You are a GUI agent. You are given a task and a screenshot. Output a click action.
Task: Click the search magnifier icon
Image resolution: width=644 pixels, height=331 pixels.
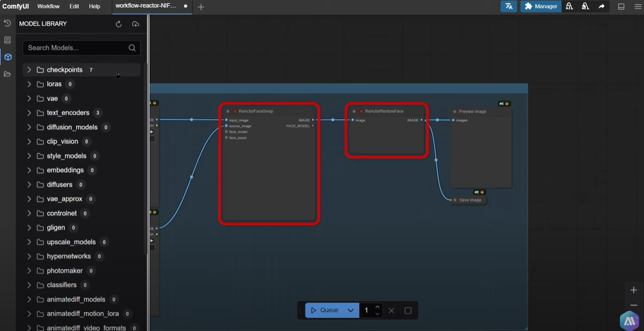tap(132, 48)
